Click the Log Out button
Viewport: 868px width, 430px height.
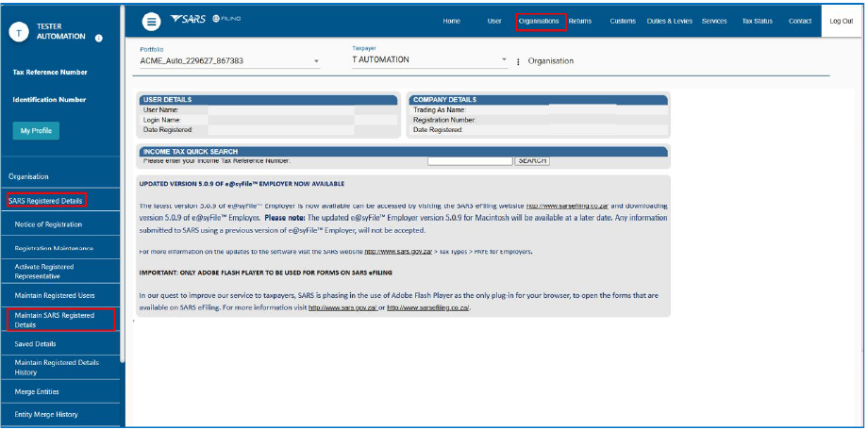(841, 21)
